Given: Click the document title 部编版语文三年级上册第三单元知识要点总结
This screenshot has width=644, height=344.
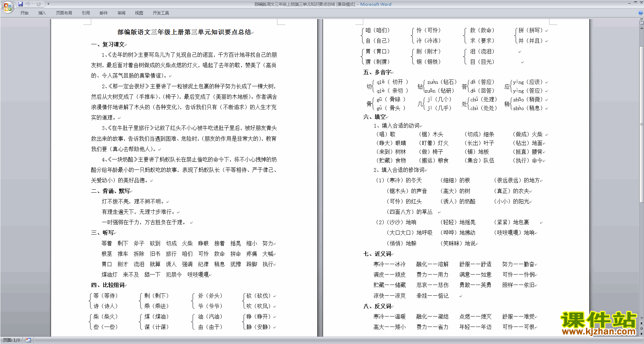Looking at the screenshot, I should [184, 32].
